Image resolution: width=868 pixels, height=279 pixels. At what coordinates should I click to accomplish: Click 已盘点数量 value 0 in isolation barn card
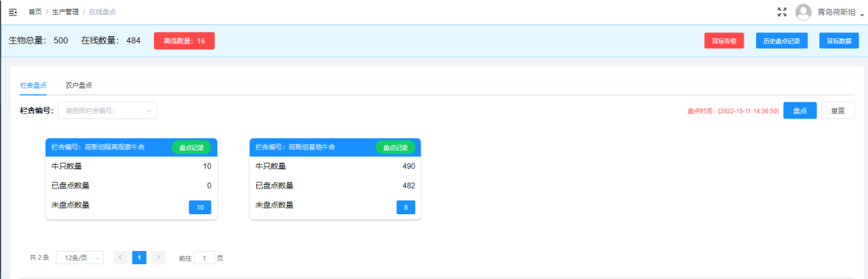coord(209,186)
